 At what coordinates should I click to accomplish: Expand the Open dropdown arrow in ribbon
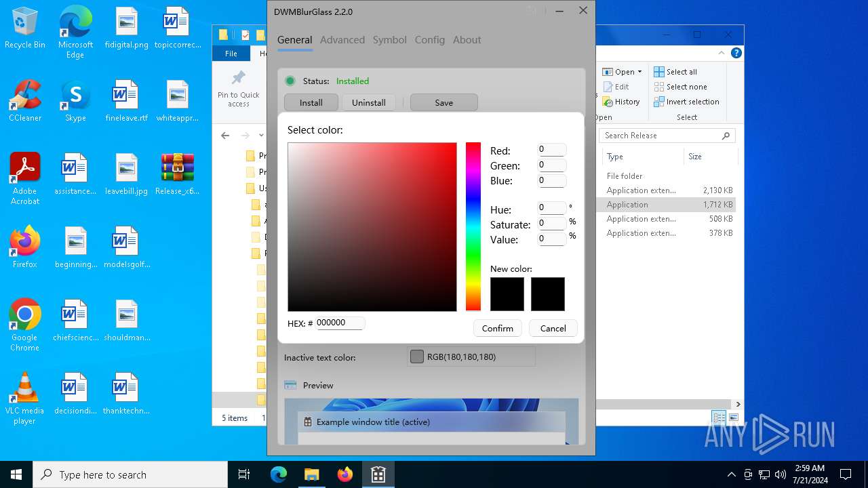point(639,72)
